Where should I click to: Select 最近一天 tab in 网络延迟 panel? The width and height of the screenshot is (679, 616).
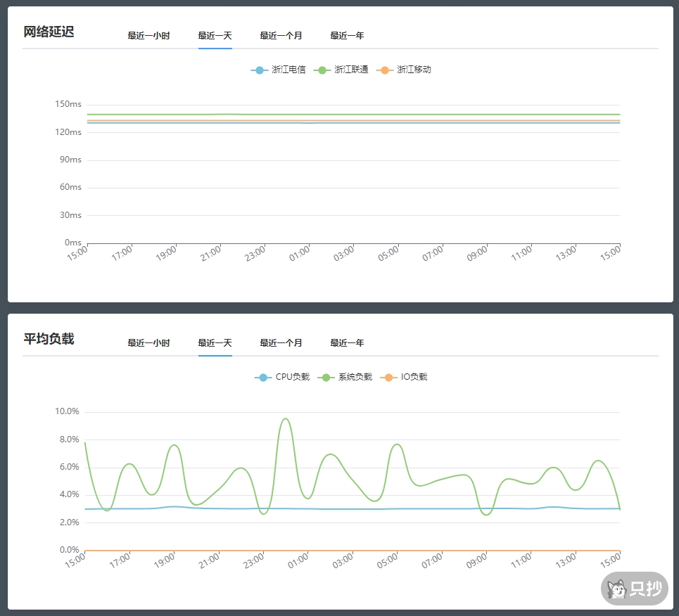coord(215,36)
